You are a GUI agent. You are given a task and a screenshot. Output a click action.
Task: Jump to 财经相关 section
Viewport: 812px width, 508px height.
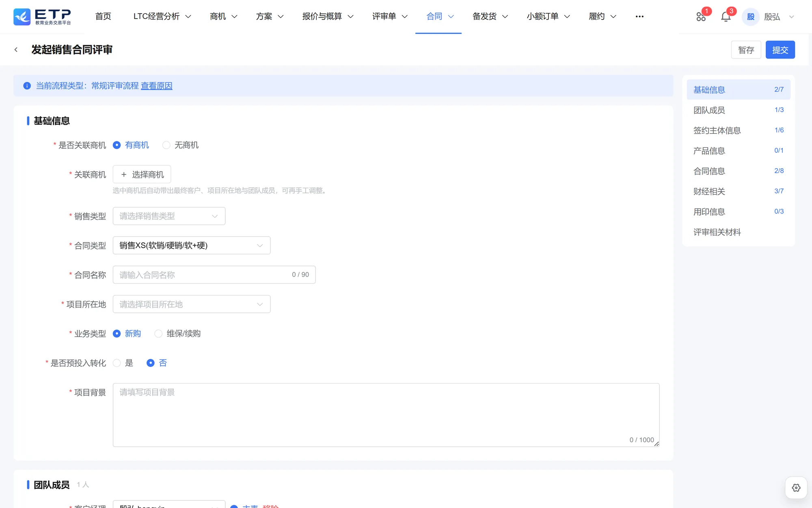click(x=739, y=191)
